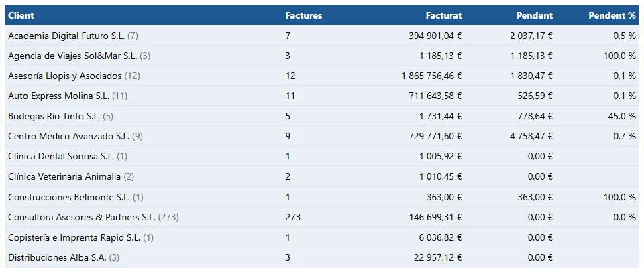Select client Distribuciones Alba S.A.
The width and height of the screenshot is (644, 268).
pyautogui.click(x=58, y=257)
